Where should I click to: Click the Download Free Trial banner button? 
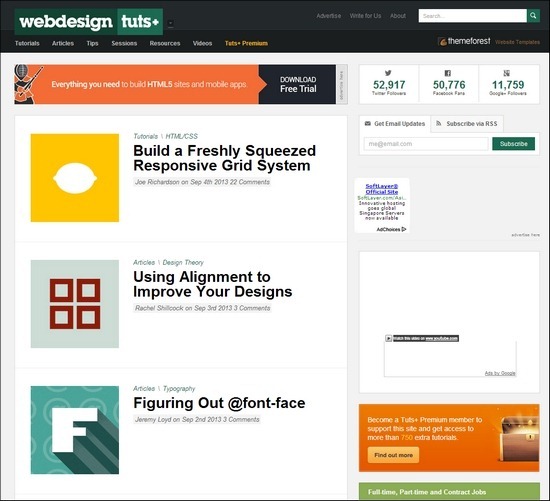click(x=298, y=84)
